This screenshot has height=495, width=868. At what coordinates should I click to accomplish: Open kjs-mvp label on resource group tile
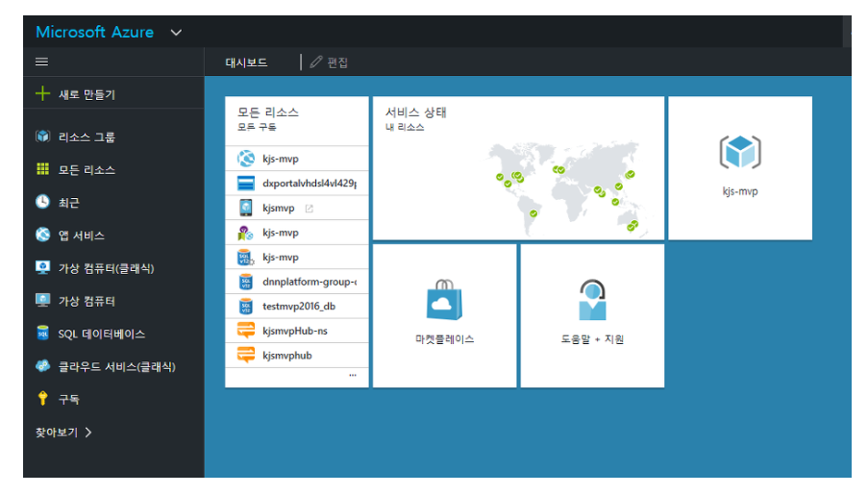coord(740,191)
